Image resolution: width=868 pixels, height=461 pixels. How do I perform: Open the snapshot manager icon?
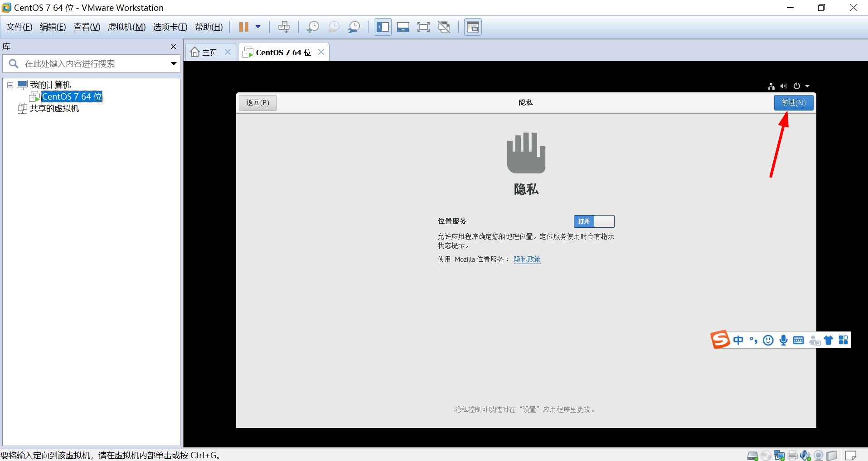pos(354,27)
